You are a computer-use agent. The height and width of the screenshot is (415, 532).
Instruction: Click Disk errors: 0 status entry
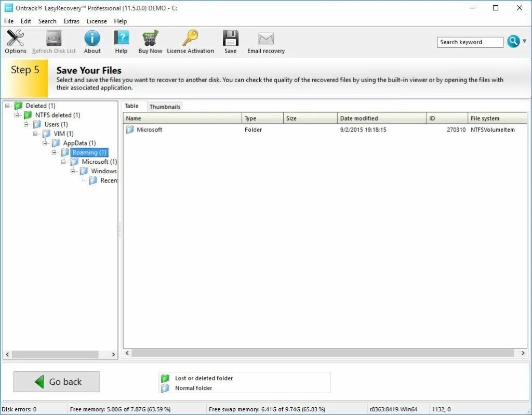[x=19, y=409]
